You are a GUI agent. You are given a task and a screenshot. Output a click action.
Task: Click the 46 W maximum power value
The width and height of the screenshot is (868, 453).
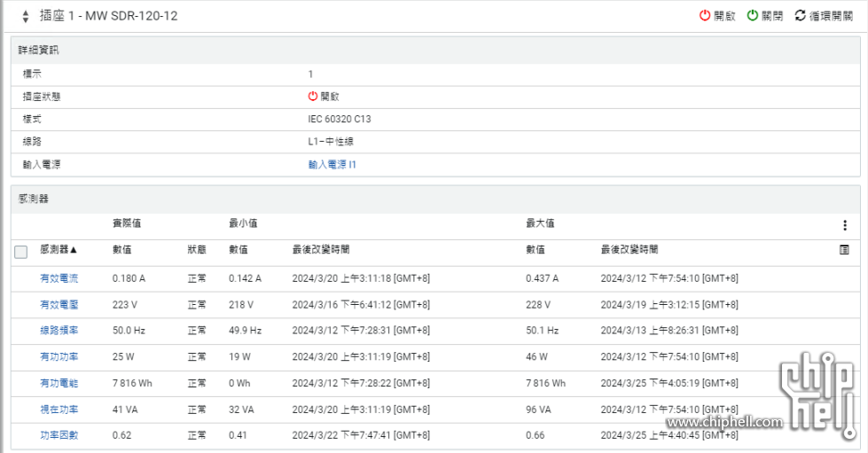tap(537, 356)
